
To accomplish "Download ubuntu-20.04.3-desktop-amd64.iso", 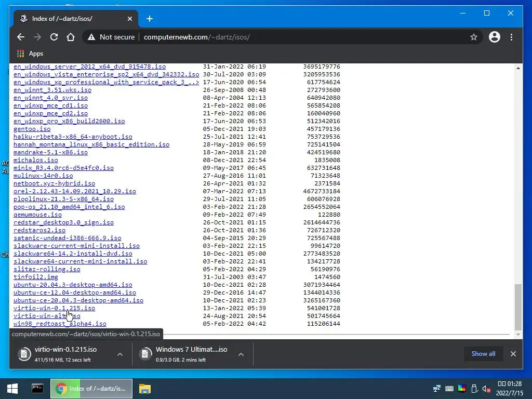I will point(73,285).
